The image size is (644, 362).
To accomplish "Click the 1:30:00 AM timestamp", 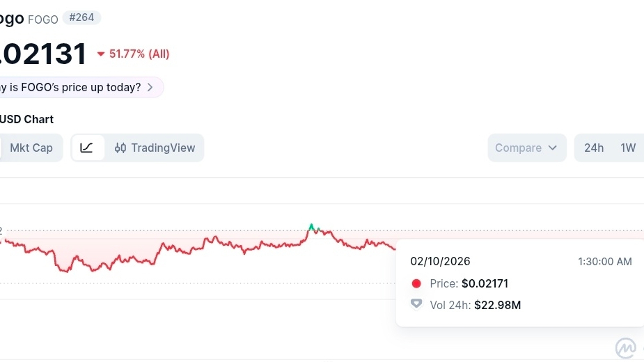I will (x=604, y=261).
